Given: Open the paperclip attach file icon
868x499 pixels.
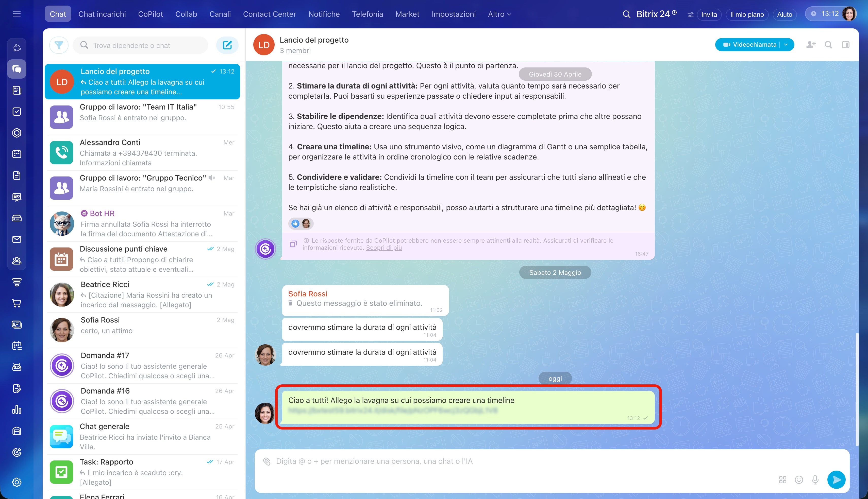Looking at the screenshot, I should [x=267, y=461].
